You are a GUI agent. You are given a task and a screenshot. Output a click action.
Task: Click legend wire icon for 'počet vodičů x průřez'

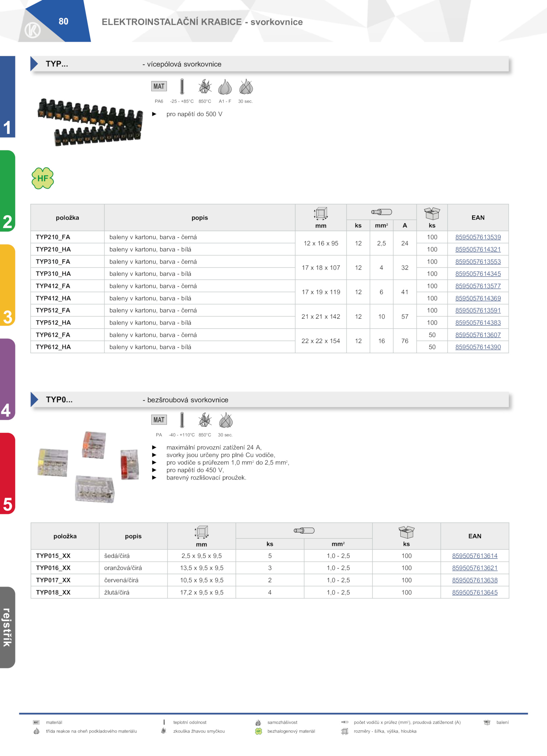(345, 722)
